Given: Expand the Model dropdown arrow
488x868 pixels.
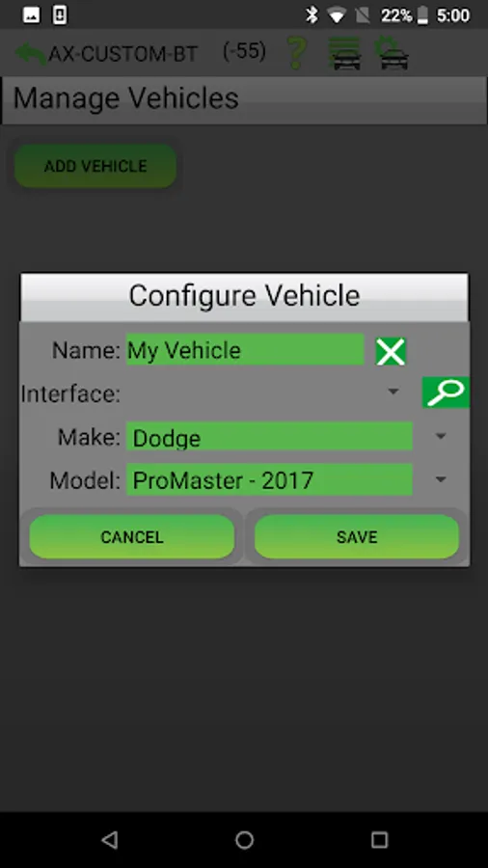Looking at the screenshot, I should (x=441, y=478).
